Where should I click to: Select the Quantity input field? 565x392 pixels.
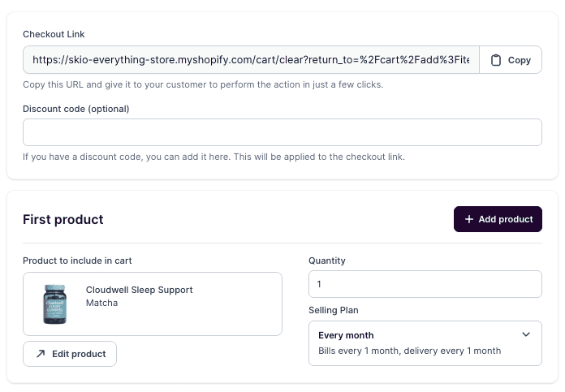[425, 284]
